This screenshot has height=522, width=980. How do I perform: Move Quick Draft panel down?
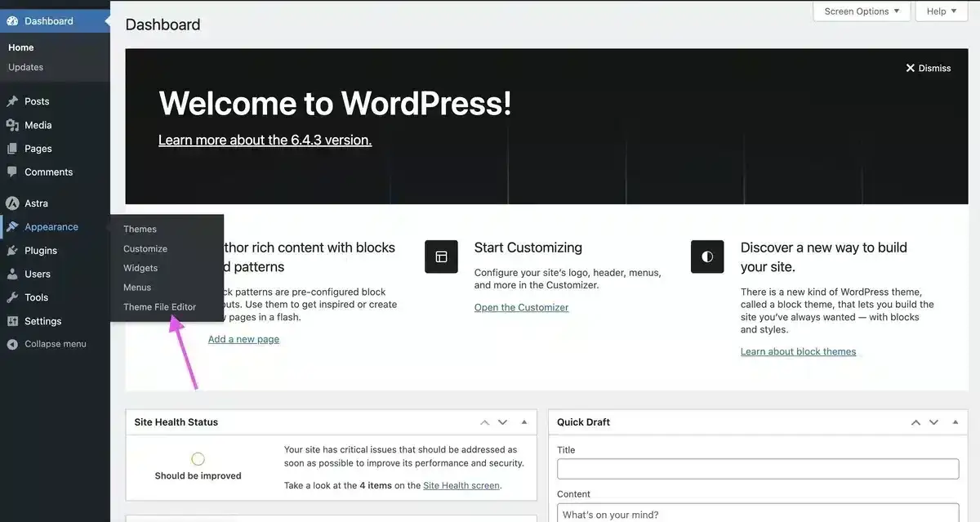click(x=933, y=422)
